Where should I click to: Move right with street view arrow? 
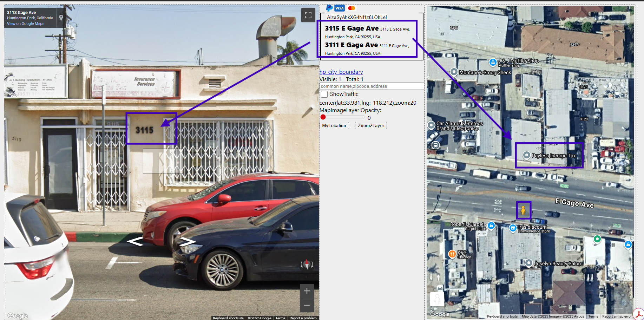click(188, 242)
